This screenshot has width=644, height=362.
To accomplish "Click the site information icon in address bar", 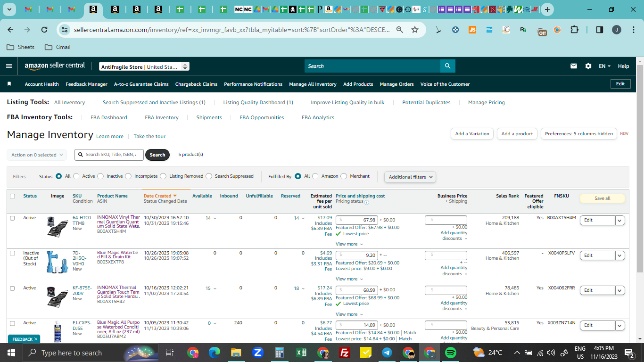I will (x=65, y=30).
